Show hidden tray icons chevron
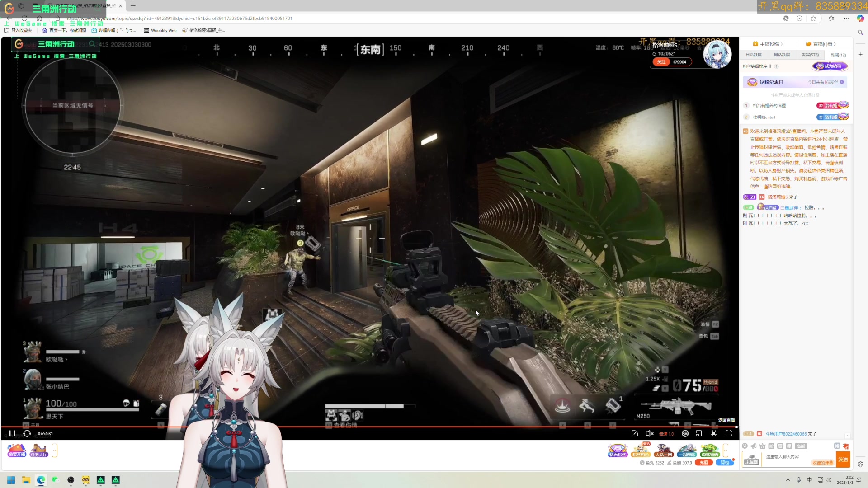 tap(788, 480)
